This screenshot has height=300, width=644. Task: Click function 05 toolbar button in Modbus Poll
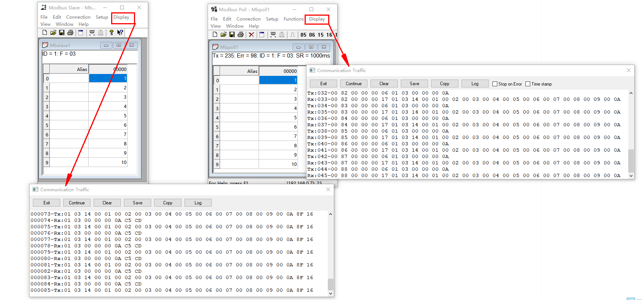point(303,35)
